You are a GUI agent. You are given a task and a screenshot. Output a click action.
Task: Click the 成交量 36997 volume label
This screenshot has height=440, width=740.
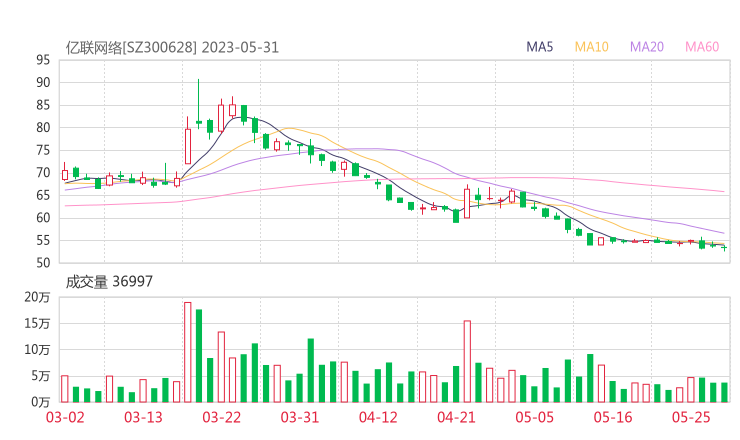[x=109, y=282]
